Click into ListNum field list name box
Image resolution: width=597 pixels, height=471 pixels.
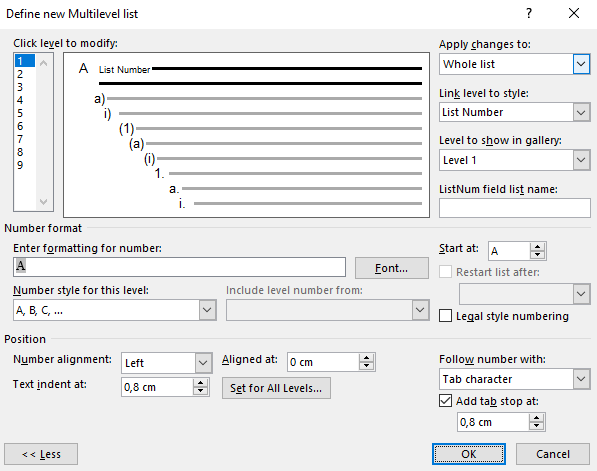point(515,208)
